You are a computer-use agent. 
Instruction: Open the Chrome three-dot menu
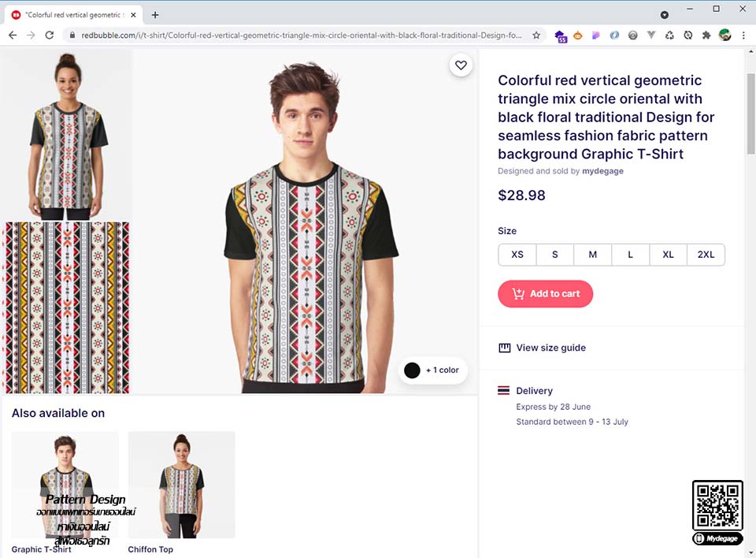coord(743,35)
